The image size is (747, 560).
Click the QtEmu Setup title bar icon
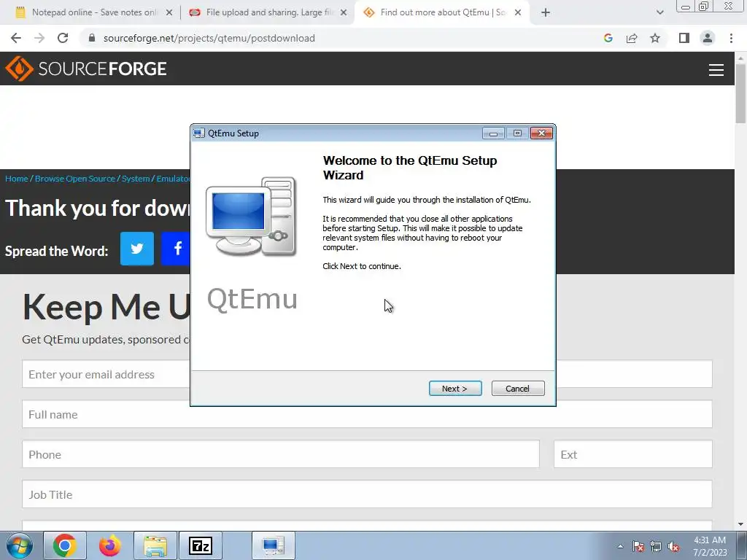click(198, 133)
